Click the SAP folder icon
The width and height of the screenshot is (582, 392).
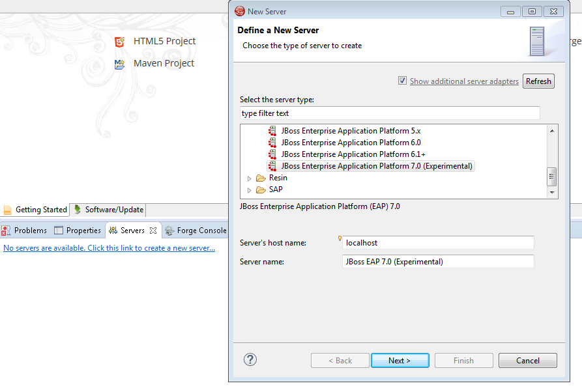[x=261, y=189]
